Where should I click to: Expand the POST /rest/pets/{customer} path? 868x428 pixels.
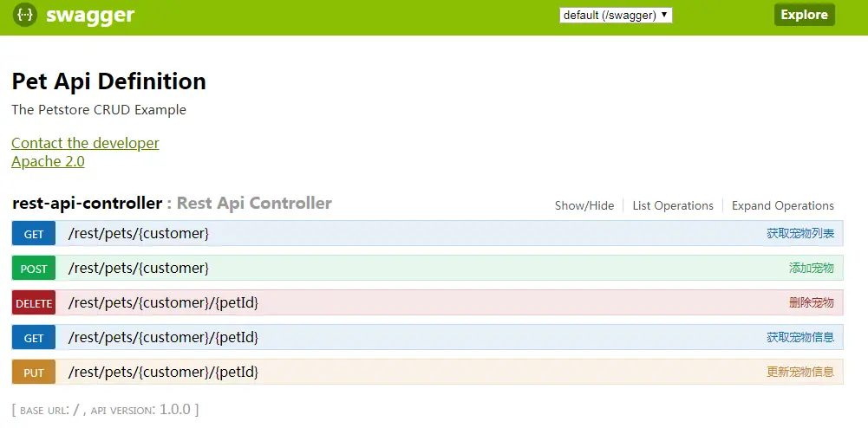[x=139, y=269]
